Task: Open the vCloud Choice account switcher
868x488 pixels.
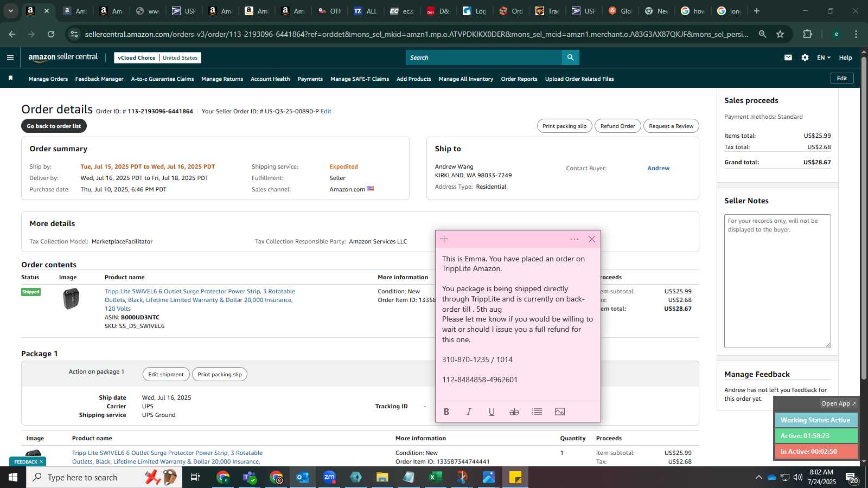Action: [157, 57]
